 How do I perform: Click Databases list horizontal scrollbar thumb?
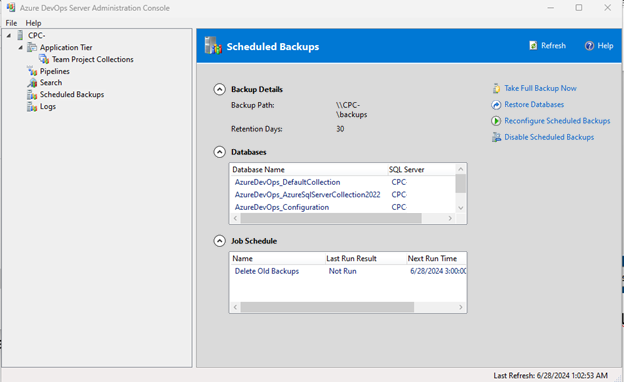(x=331, y=218)
